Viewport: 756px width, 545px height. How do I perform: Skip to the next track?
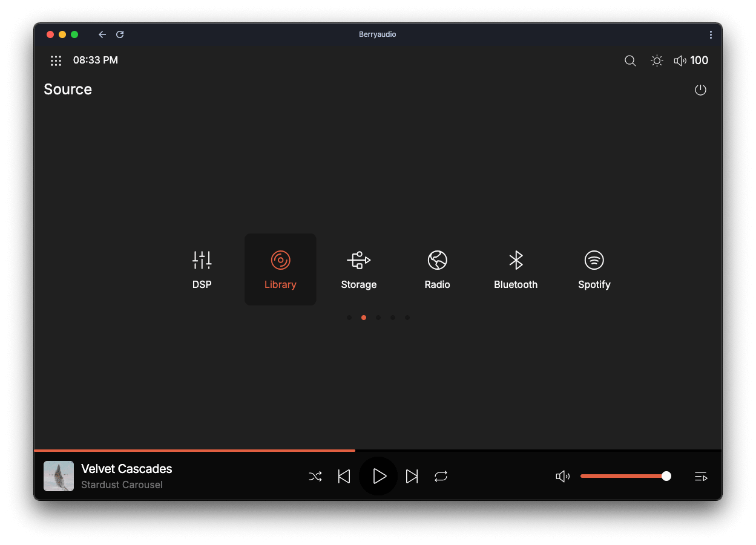(x=412, y=477)
